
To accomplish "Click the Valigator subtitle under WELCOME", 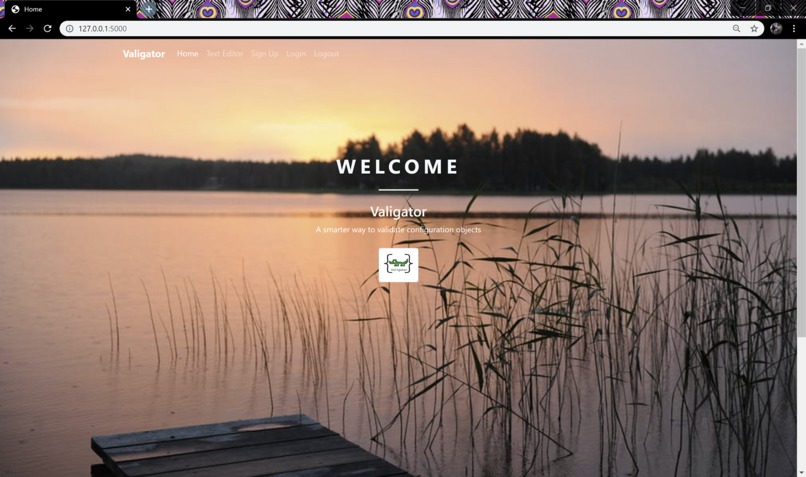I will click(x=398, y=212).
